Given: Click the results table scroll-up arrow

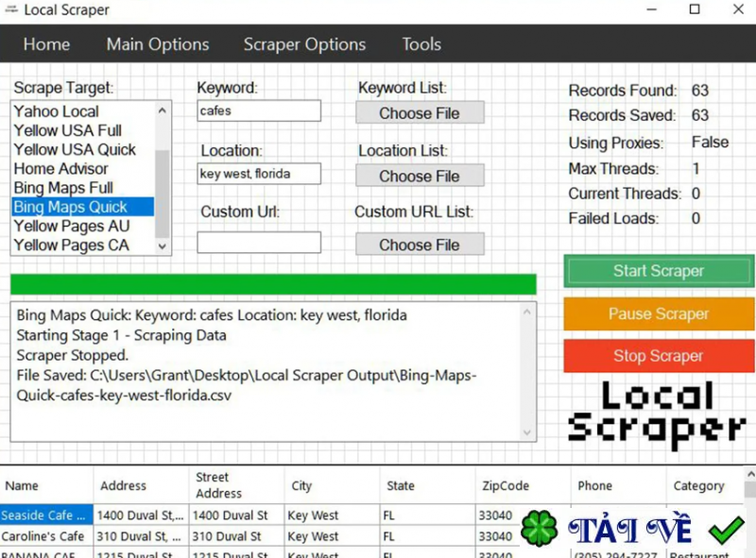Looking at the screenshot, I should point(750,474).
